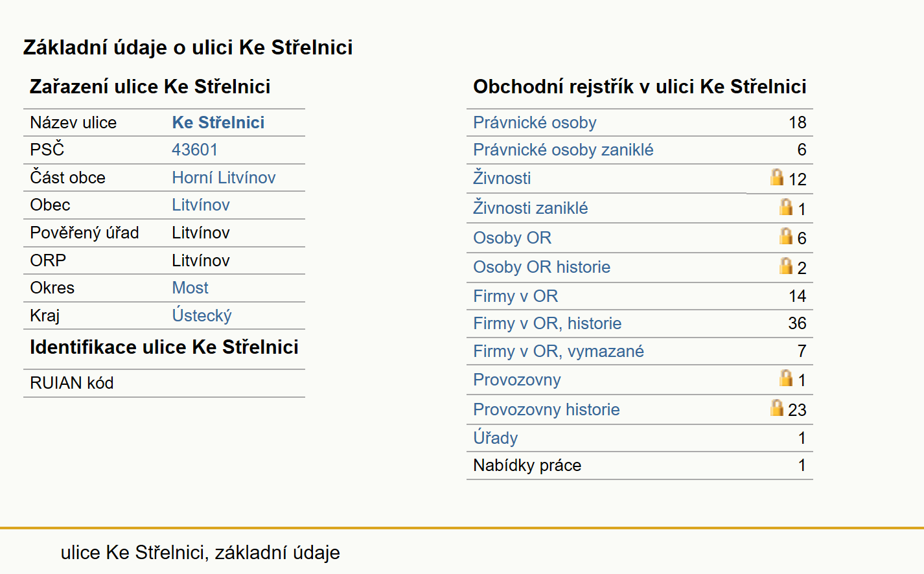This screenshot has height=574, width=924.
Task: Open Právnické osoby zaniklé listing
Action: [x=563, y=150]
